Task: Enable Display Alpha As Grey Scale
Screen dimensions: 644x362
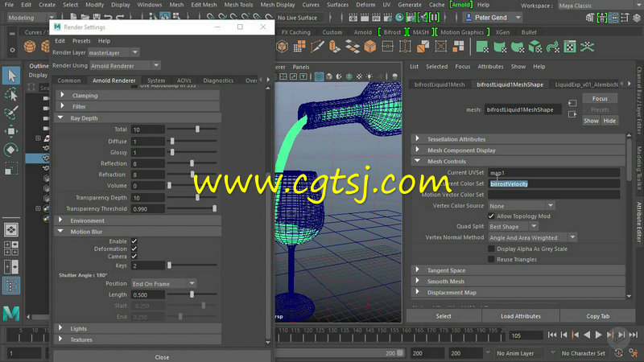Action: 491,249
